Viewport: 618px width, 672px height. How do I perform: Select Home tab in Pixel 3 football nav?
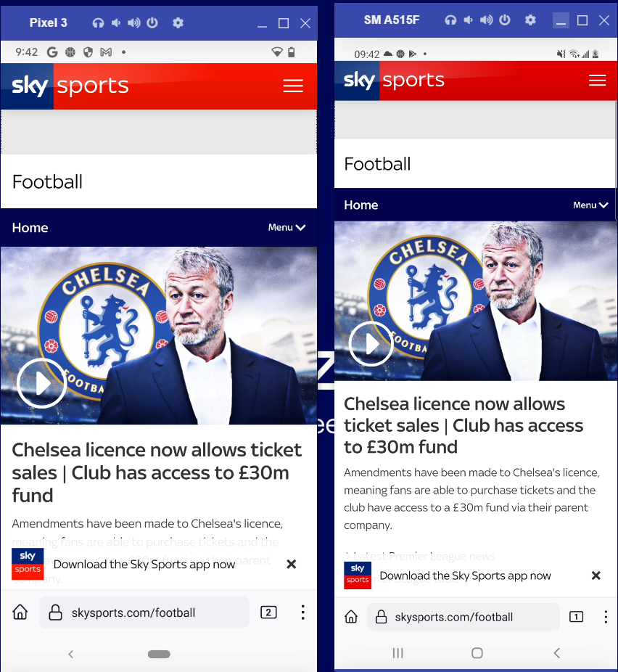click(x=30, y=228)
